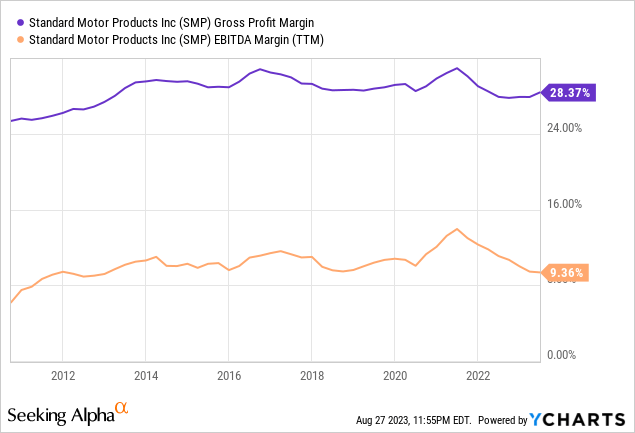Viewport: 635px width, 433px height.
Task: Click the 2020 x-axis label
Action: pyautogui.click(x=395, y=376)
